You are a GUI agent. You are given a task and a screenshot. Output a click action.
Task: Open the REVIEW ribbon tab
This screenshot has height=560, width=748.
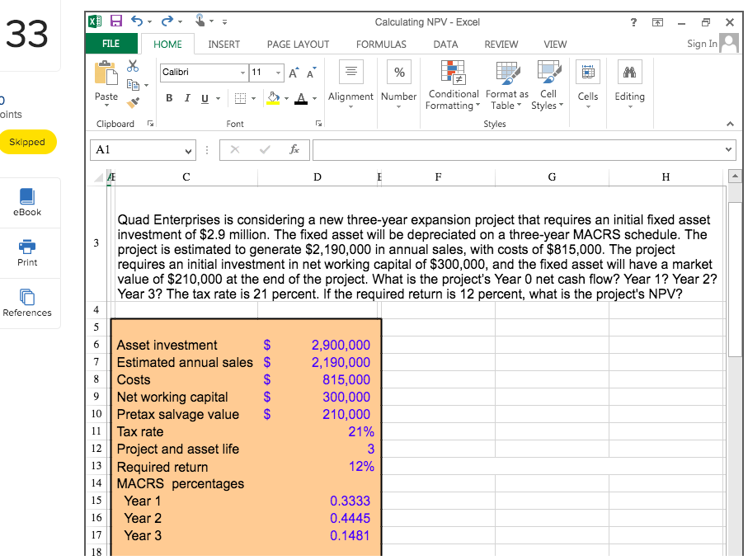click(503, 45)
